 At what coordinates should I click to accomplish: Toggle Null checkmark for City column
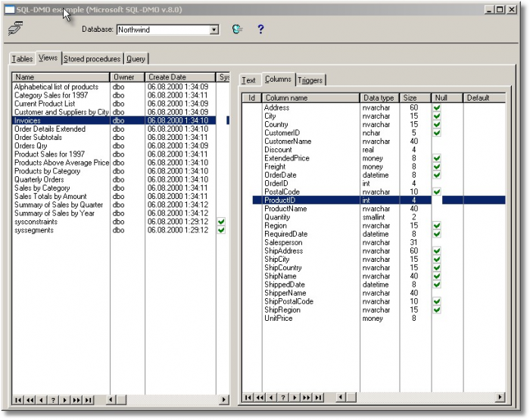(437, 116)
